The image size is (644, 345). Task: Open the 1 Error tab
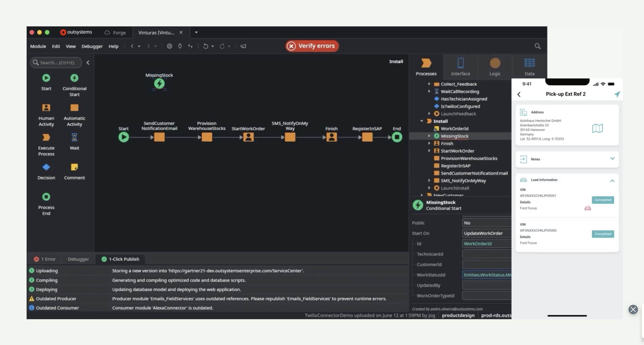(x=45, y=259)
